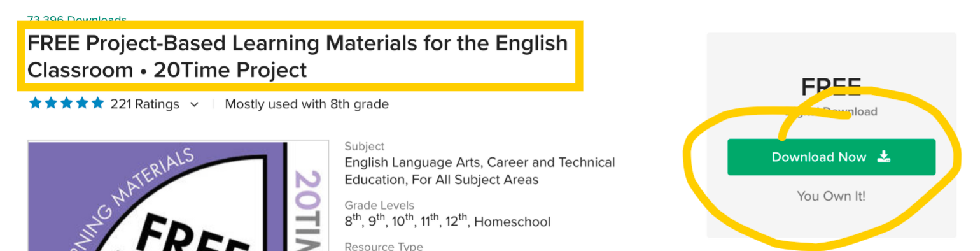Screen dimensions: 980x251
Task: Click the FREE Project-Based Learning Materials title
Action: click(297, 57)
